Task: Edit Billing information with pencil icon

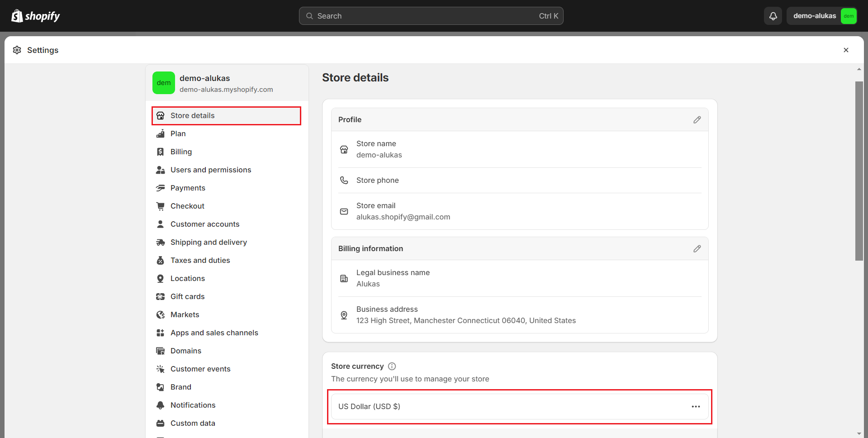Action: 697,248
